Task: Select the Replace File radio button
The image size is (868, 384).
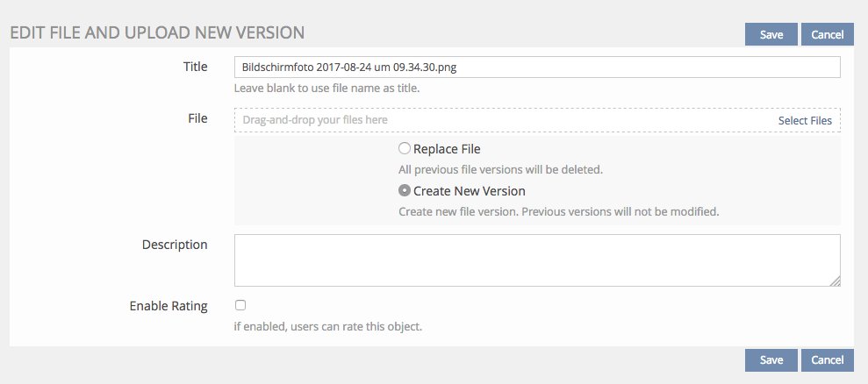Action: coord(405,149)
